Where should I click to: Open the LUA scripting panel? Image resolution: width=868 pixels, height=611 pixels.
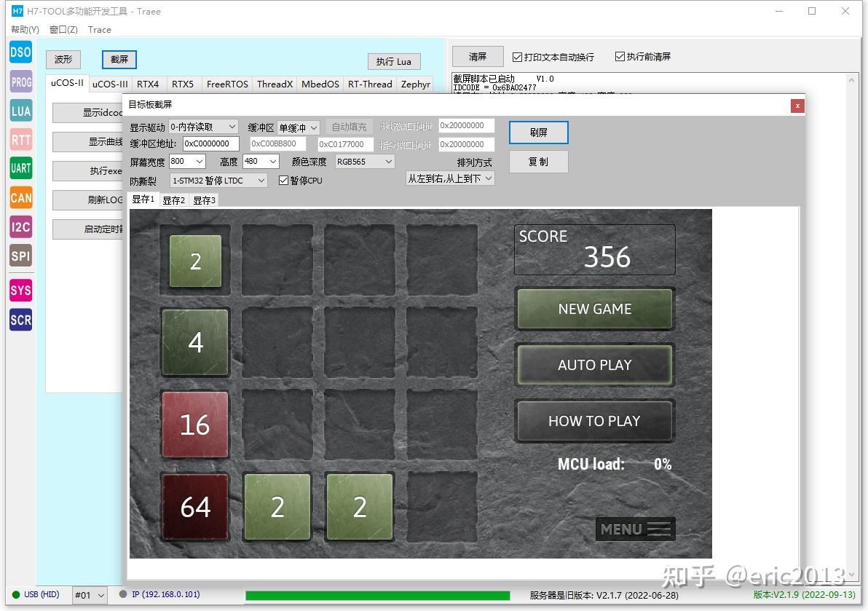(x=20, y=111)
